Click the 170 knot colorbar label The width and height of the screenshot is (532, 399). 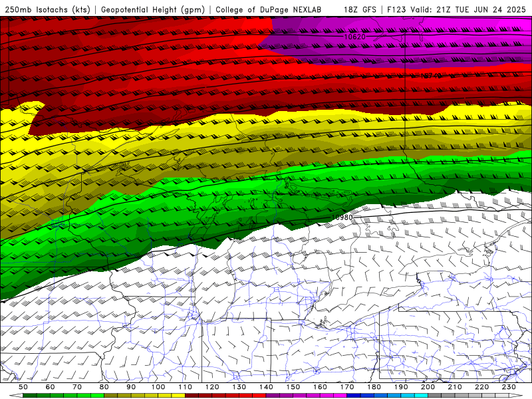347,387
